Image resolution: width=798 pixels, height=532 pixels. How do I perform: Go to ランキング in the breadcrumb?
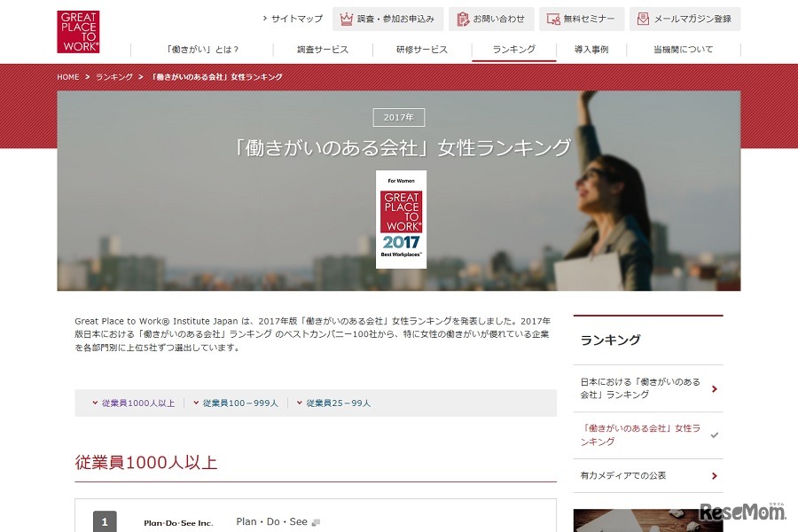(114, 77)
